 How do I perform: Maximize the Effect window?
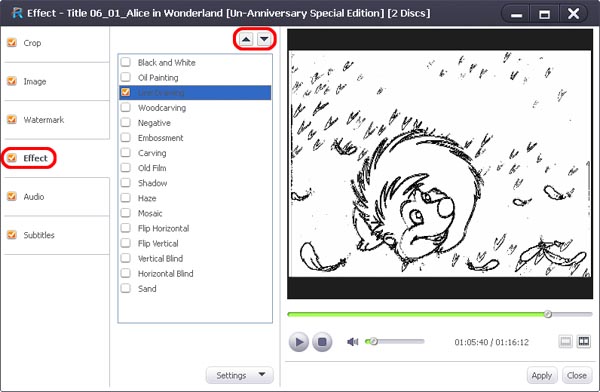click(x=544, y=14)
